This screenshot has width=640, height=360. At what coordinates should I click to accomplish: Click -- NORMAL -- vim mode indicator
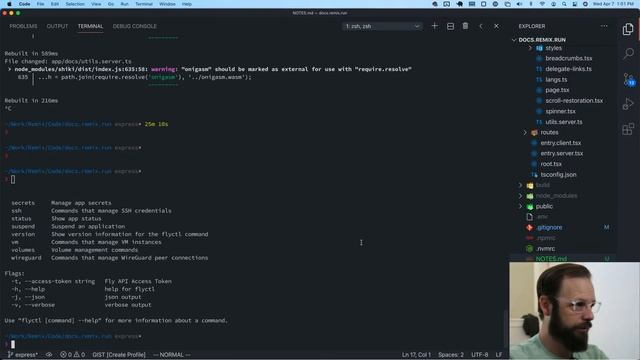pyautogui.click(x=172, y=355)
